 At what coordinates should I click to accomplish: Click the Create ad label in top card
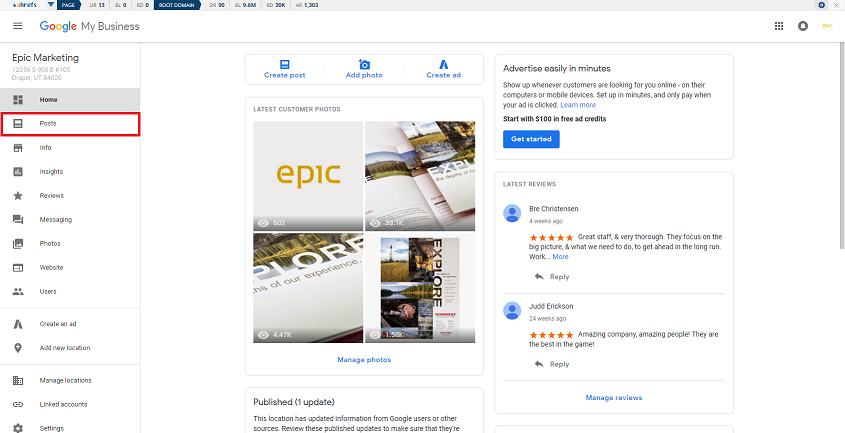coord(444,75)
